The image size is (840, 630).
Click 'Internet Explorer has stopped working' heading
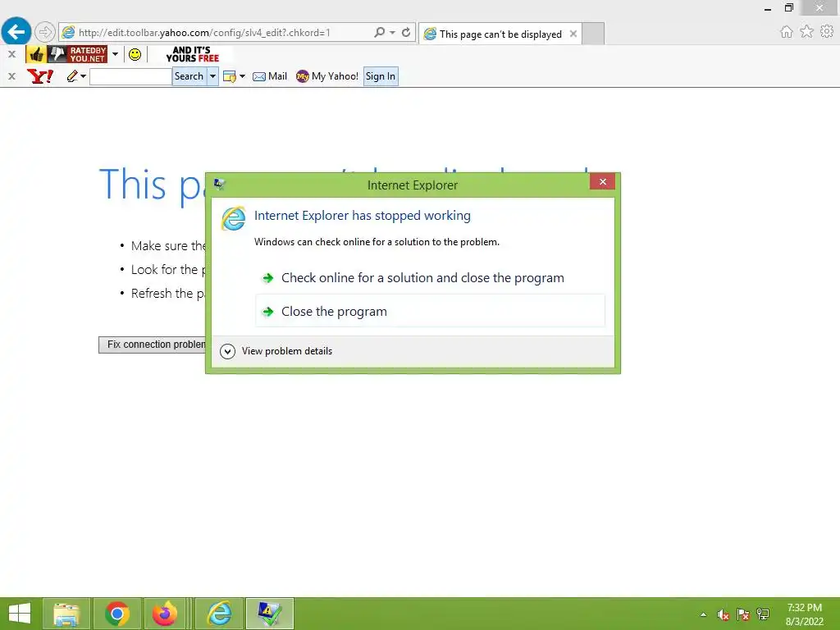coord(362,216)
